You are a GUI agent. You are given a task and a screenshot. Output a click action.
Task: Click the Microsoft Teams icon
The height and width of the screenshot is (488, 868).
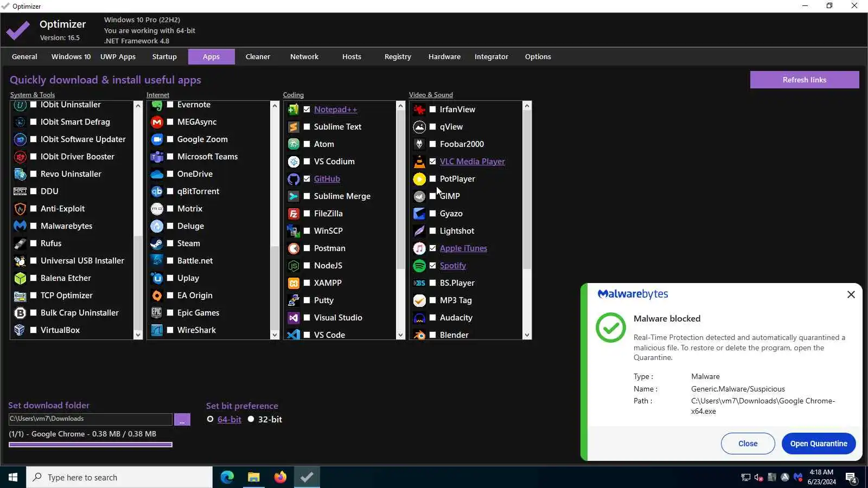point(157,157)
